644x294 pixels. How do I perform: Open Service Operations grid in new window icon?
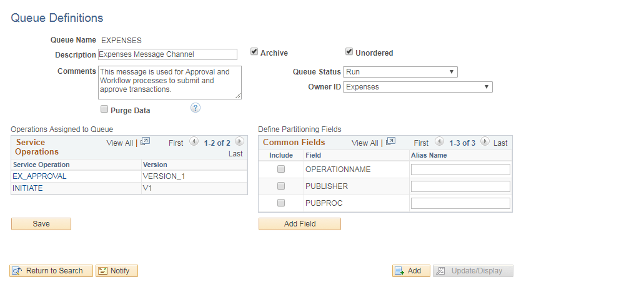pos(145,141)
